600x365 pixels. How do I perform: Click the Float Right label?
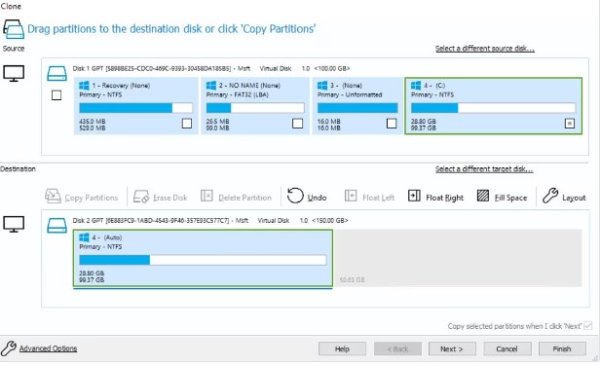pos(445,198)
